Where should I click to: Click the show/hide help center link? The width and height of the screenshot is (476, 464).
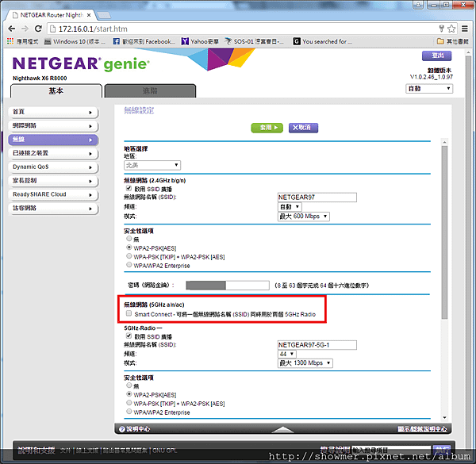422,429
